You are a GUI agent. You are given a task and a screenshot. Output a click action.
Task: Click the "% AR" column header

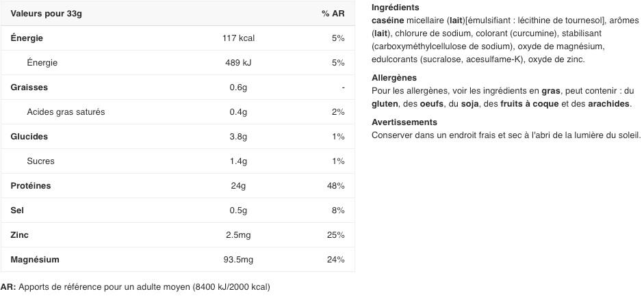point(333,14)
